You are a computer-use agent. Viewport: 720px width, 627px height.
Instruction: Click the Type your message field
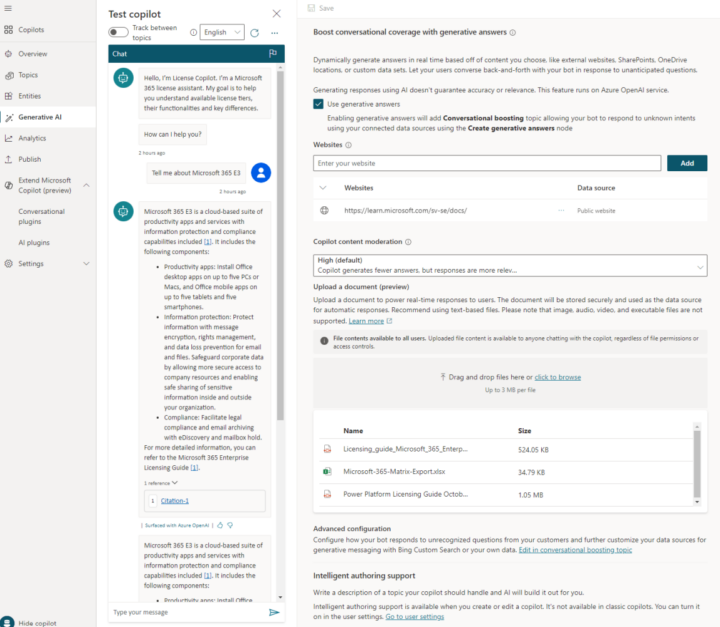click(x=188, y=612)
